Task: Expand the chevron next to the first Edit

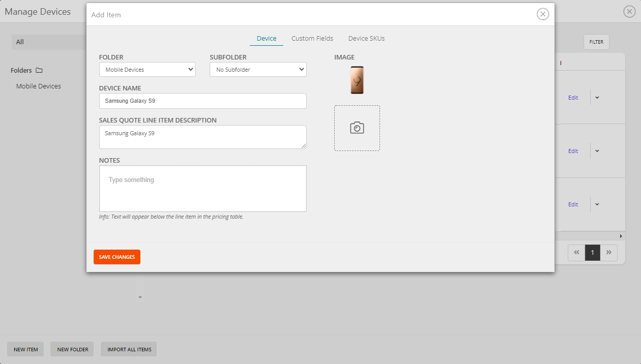Action: coord(597,97)
